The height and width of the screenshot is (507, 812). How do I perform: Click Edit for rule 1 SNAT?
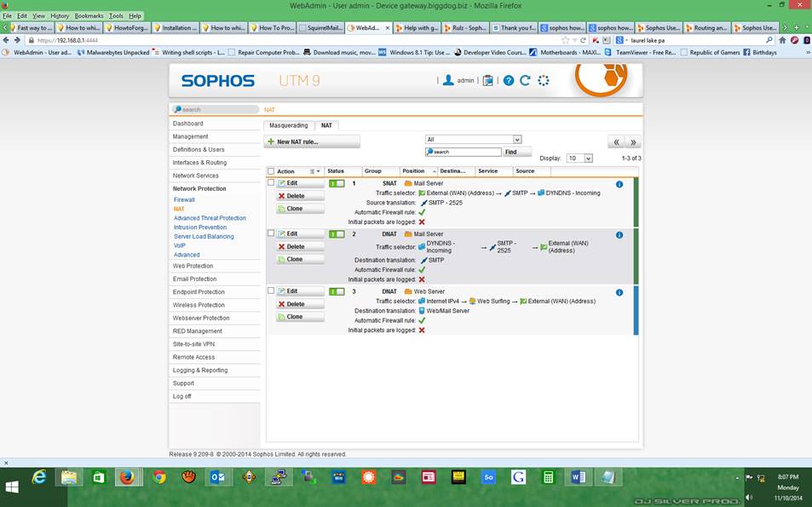pyautogui.click(x=301, y=183)
